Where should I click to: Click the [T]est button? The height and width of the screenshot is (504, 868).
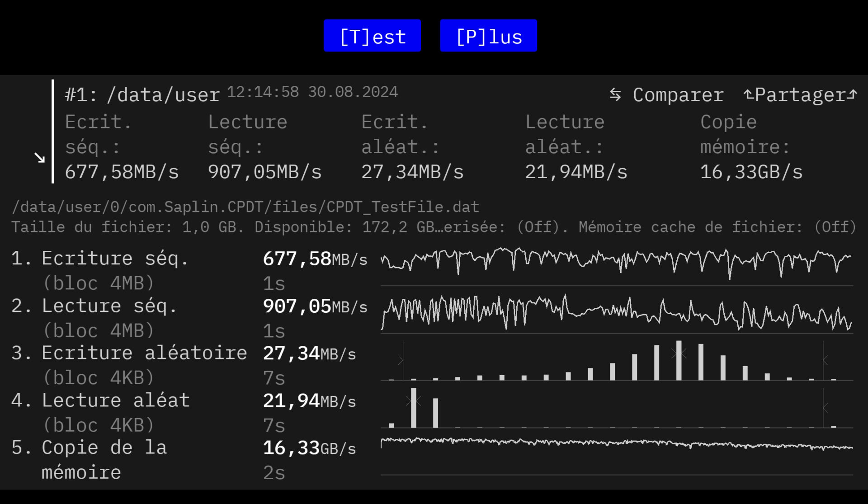pyautogui.click(x=372, y=36)
